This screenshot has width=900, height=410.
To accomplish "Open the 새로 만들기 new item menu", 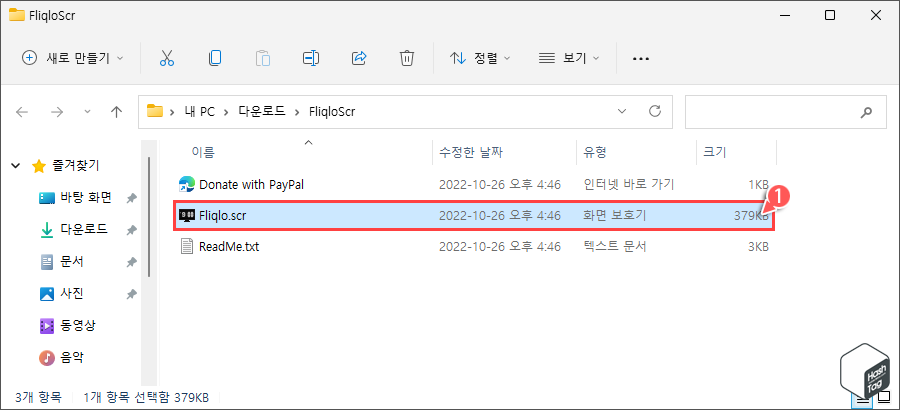I will click(x=72, y=58).
